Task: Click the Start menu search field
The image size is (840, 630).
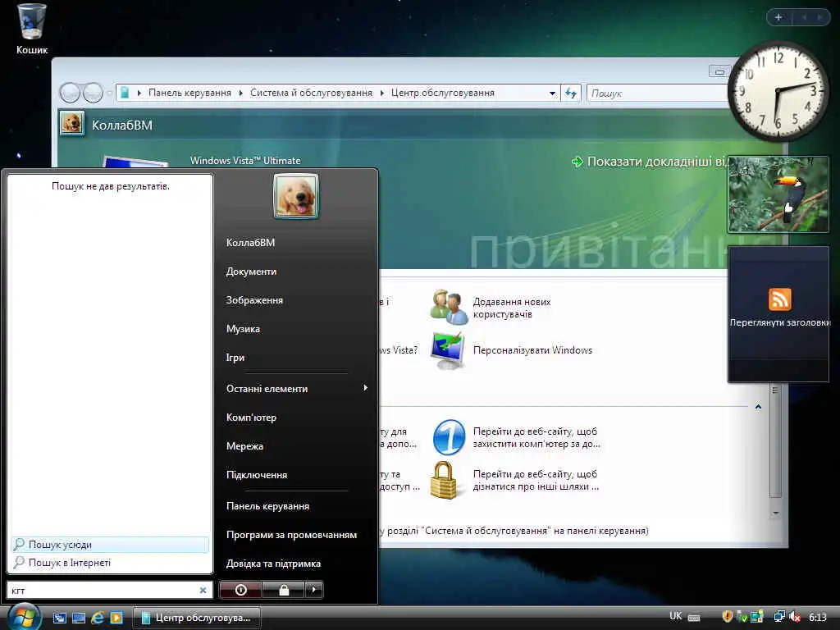Action: pos(110,590)
